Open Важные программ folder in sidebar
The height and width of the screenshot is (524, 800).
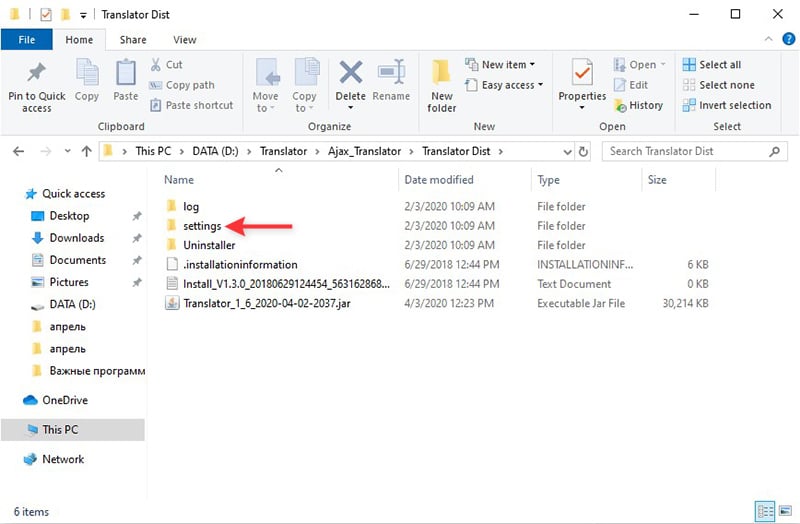[97, 371]
